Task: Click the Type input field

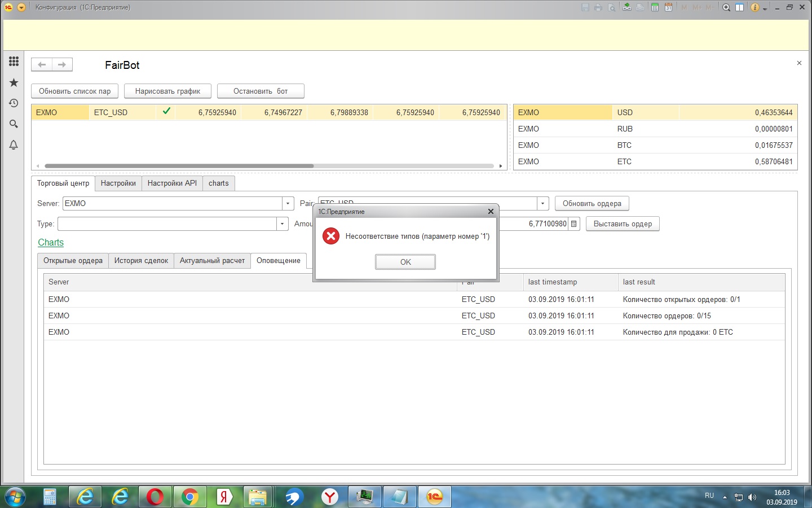Action: pos(167,224)
